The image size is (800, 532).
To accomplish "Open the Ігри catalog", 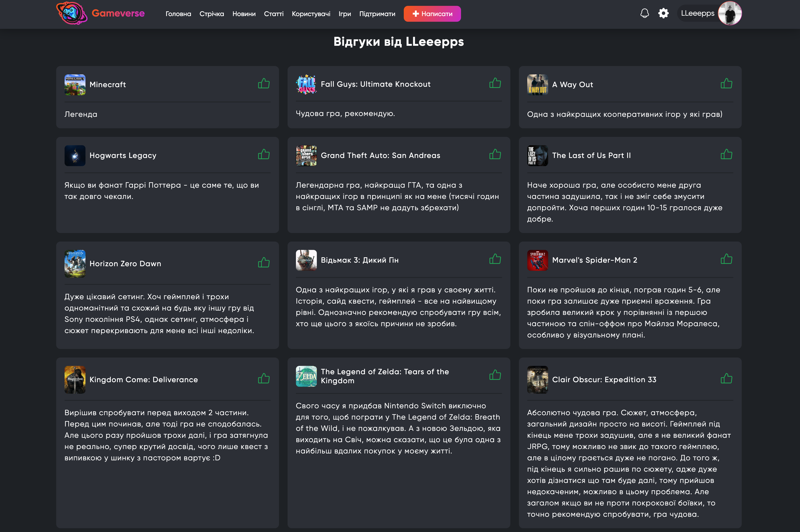I will (x=345, y=14).
